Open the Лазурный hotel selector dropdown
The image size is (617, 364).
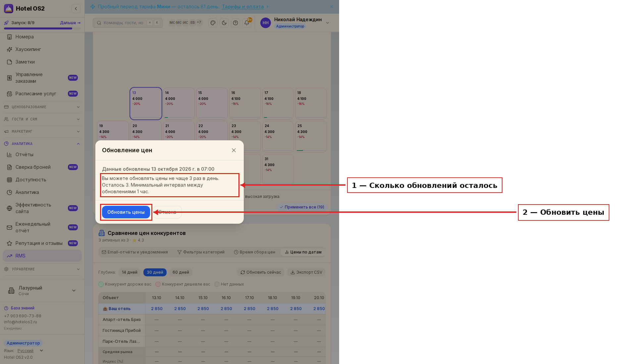coord(42,291)
